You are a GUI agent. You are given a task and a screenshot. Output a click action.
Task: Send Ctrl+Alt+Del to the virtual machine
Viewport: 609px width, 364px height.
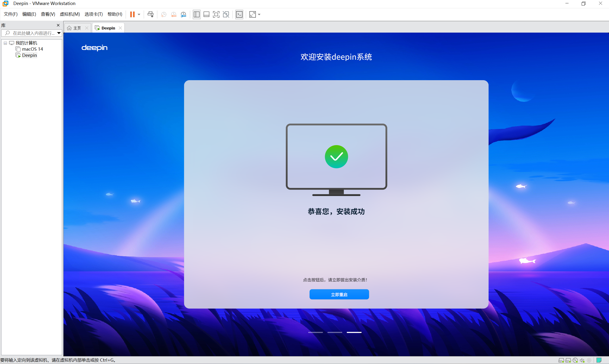pyautogui.click(x=150, y=14)
